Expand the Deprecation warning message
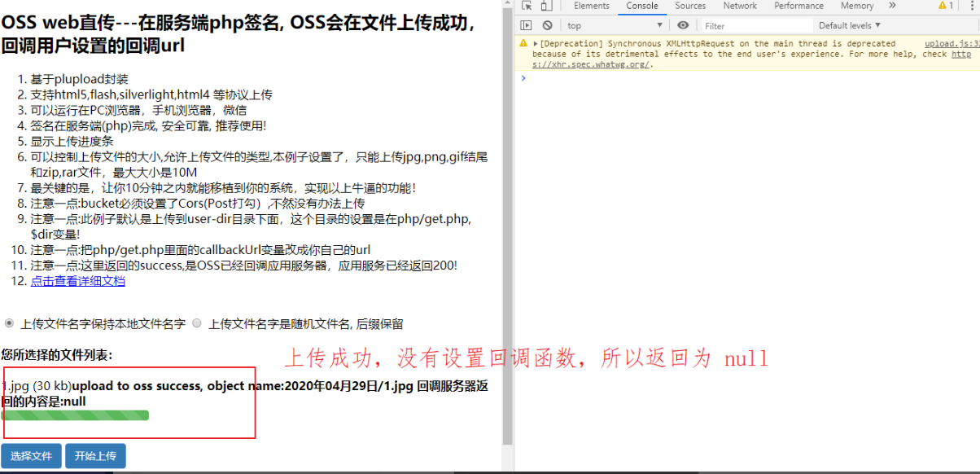Screen dimensions: 980x474 pos(535,44)
